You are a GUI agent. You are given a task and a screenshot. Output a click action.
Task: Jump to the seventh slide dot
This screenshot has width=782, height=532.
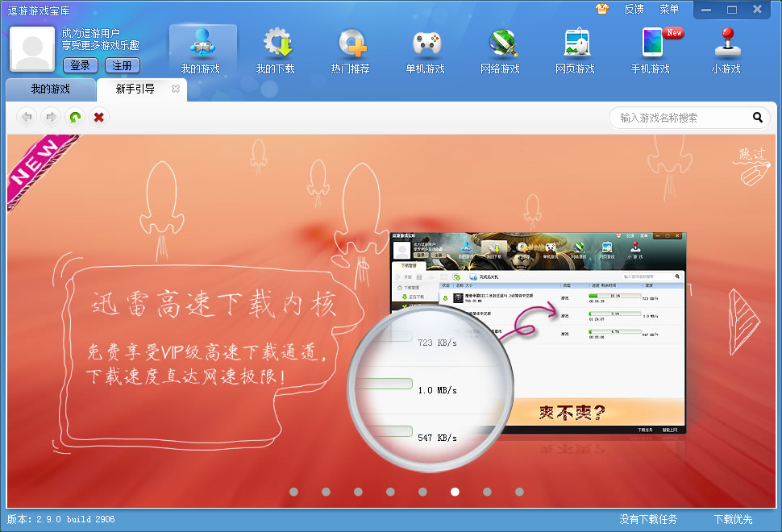[487, 492]
